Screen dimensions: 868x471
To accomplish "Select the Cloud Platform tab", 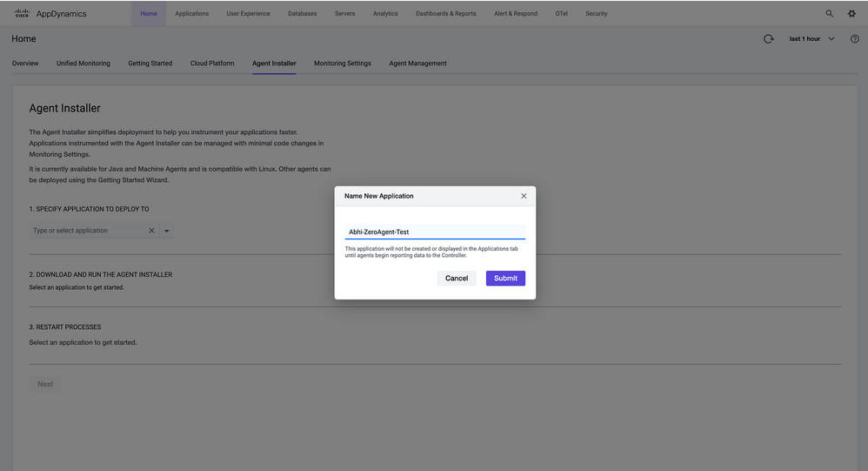I will click(212, 64).
